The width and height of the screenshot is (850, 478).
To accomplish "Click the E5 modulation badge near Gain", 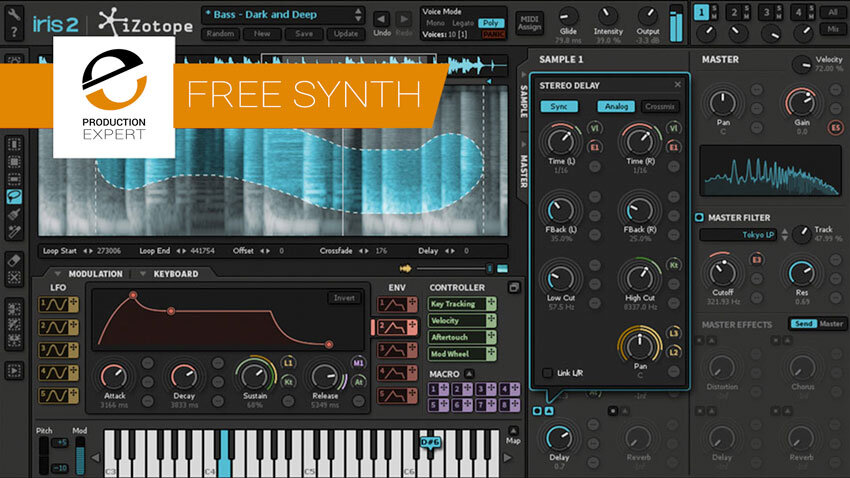I will [x=835, y=128].
